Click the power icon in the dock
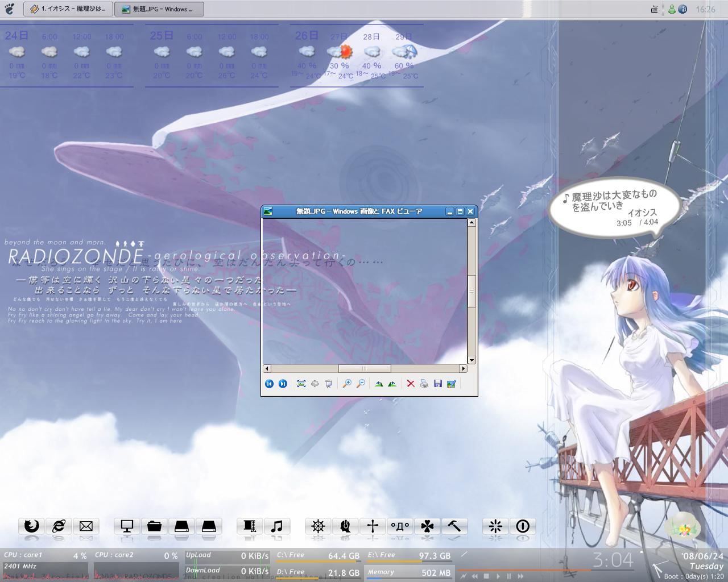Image resolution: width=728 pixels, height=582 pixels. tap(523, 526)
